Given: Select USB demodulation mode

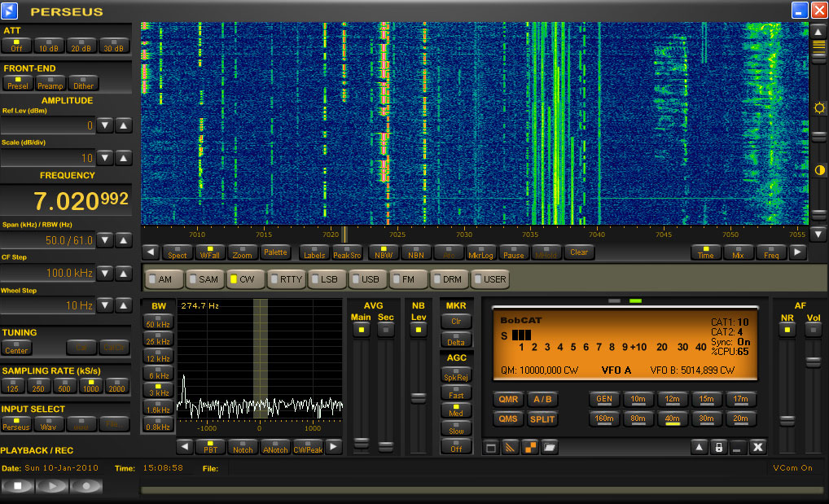Looking at the screenshot, I should [367, 279].
